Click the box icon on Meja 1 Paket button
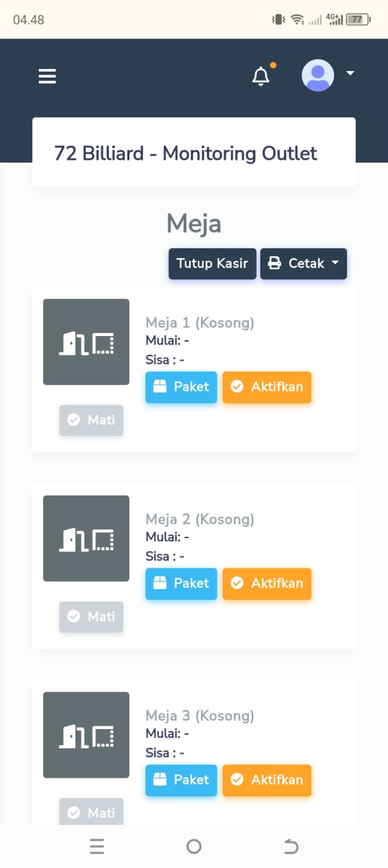The width and height of the screenshot is (388, 868). pyautogui.click(x=160, y=387)
